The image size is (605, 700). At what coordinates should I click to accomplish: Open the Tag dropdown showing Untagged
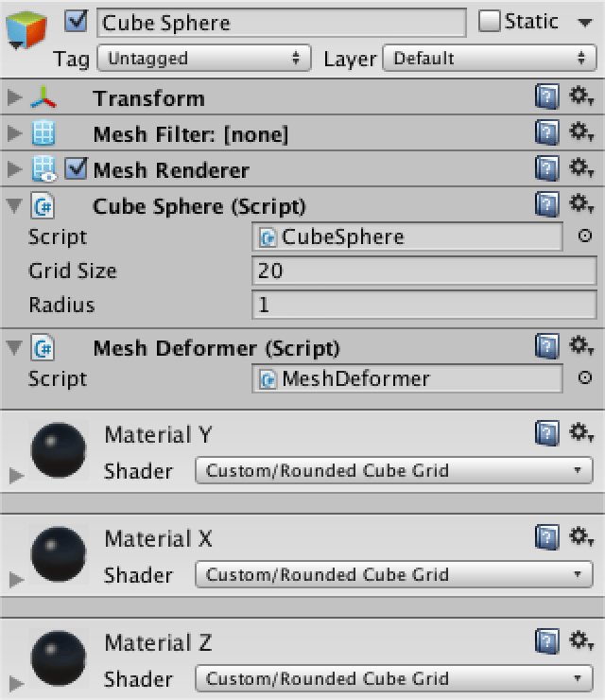tap(204, 58)
